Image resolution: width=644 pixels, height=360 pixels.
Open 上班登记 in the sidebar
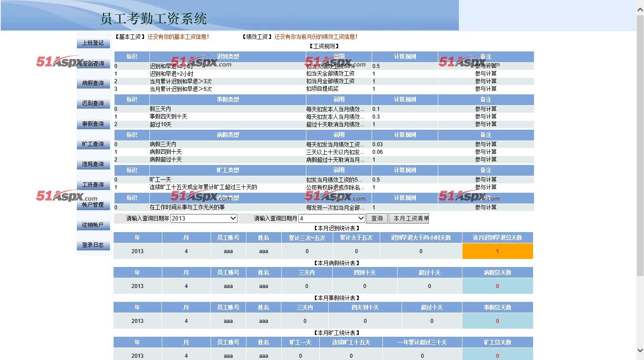pos(93,43)
